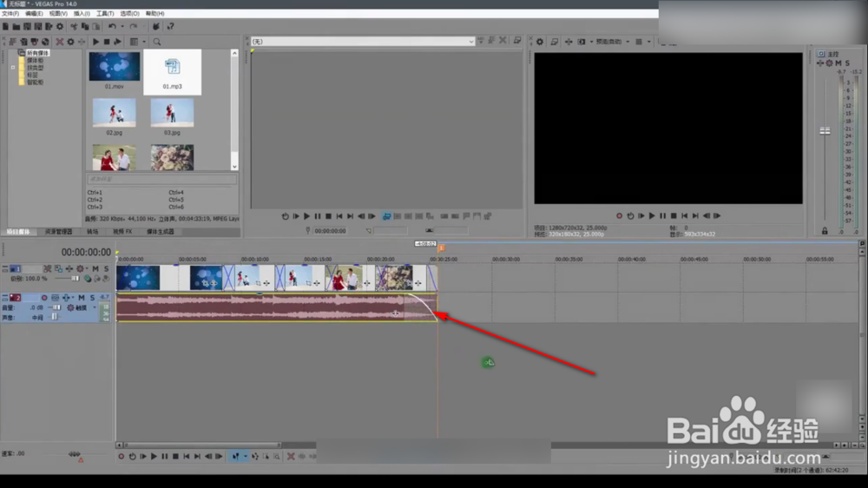Click Stop under the video preview
The height and width of the screenshot is (488, 868).
[x=674, y=216]
